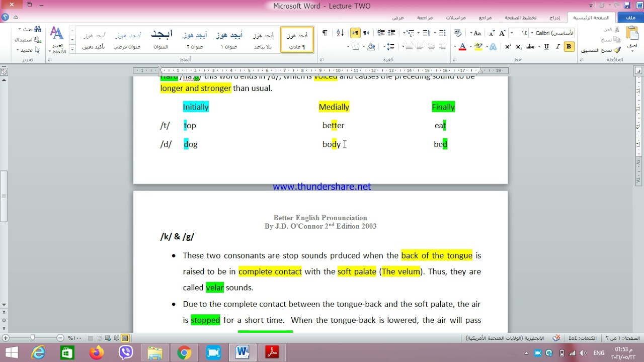The width and height of the screenshot is (644, 362).
Task: Click spelling check icon in status bar
Action: (x=556, y=338)
